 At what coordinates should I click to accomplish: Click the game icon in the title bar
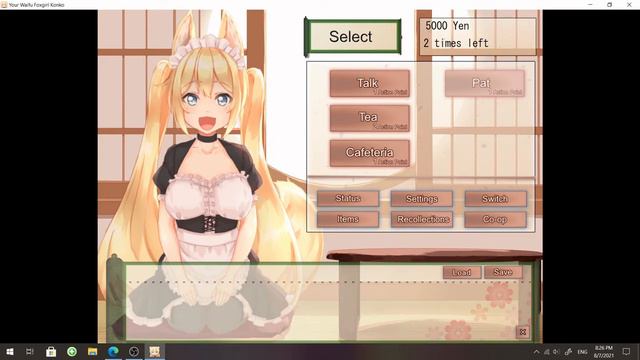[4, 5]
